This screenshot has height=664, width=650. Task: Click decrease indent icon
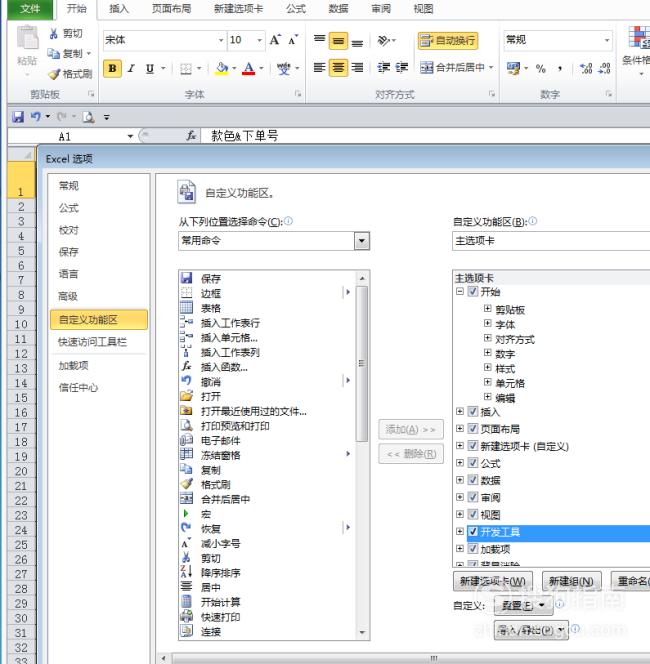tap(384, 67)
